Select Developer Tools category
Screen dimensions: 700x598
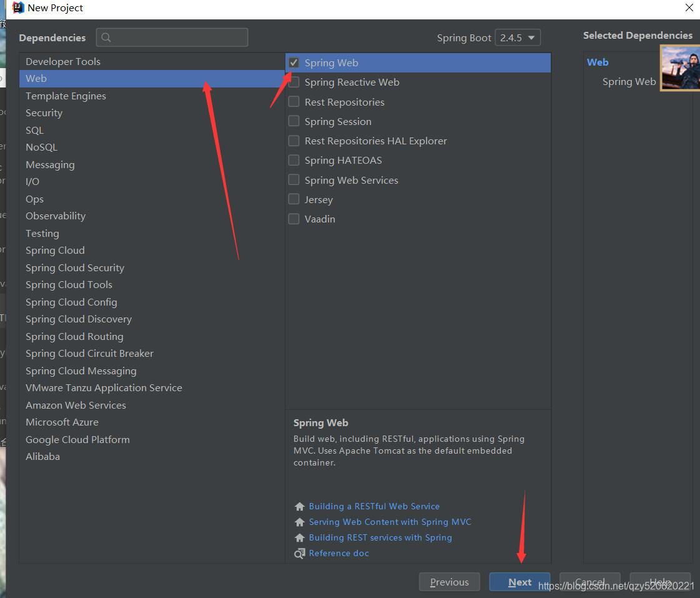pyautogui.click(x=152, y=62)
